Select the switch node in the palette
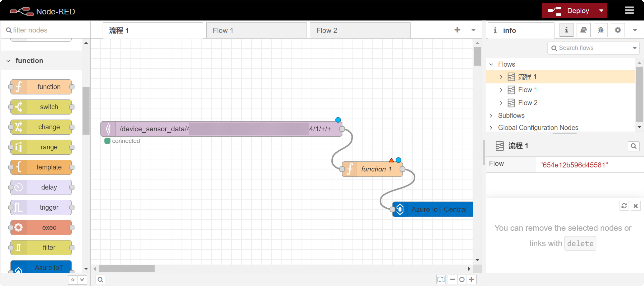 coord(41,107)
